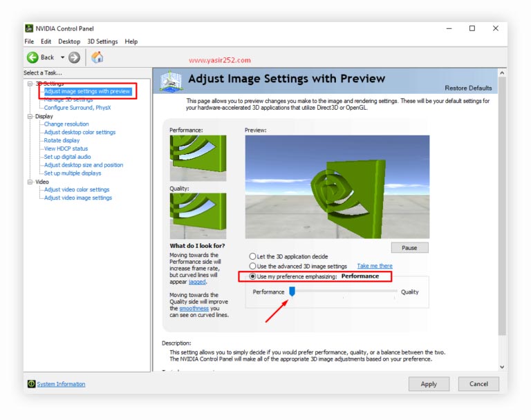The height and width of the screenshot is (420, 531).
Task: Select Change resolution
Action: [x=66, y=124]
